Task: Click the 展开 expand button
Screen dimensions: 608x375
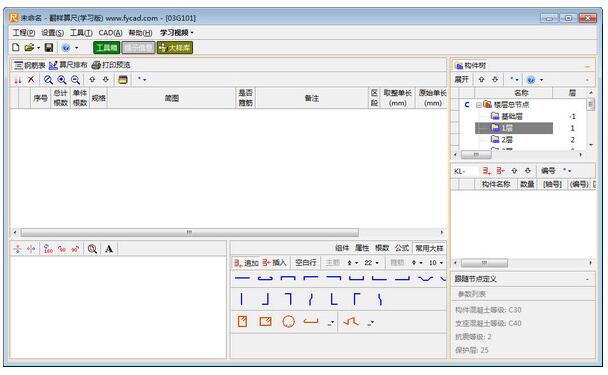Action: (x=461, y=79)
